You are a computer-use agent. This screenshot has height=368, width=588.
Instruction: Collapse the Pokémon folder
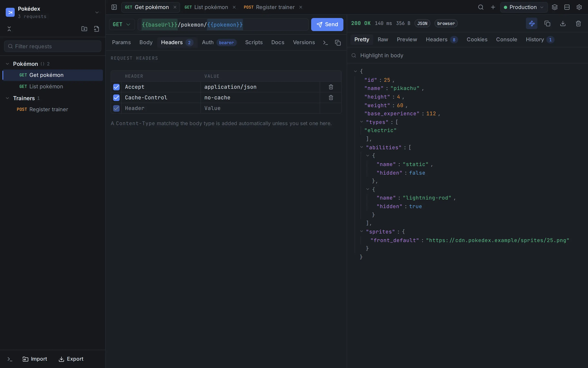pyautogui.click(x=7, y=64)
